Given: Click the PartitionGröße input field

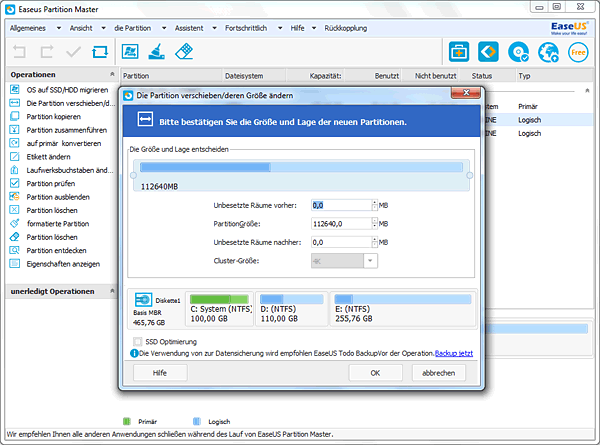Looking at the screenshot, I should [341, 224].
